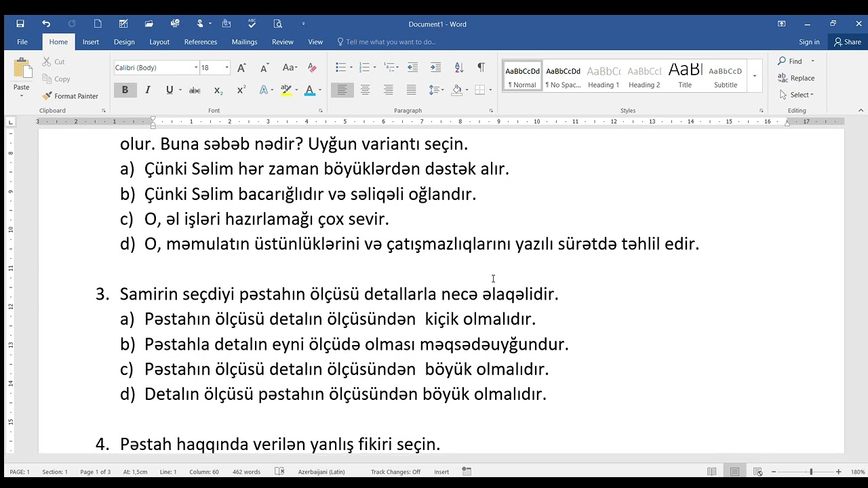Toggle Subscript formatting
This screenshot has width=868, height=488.
coord(218,90)
